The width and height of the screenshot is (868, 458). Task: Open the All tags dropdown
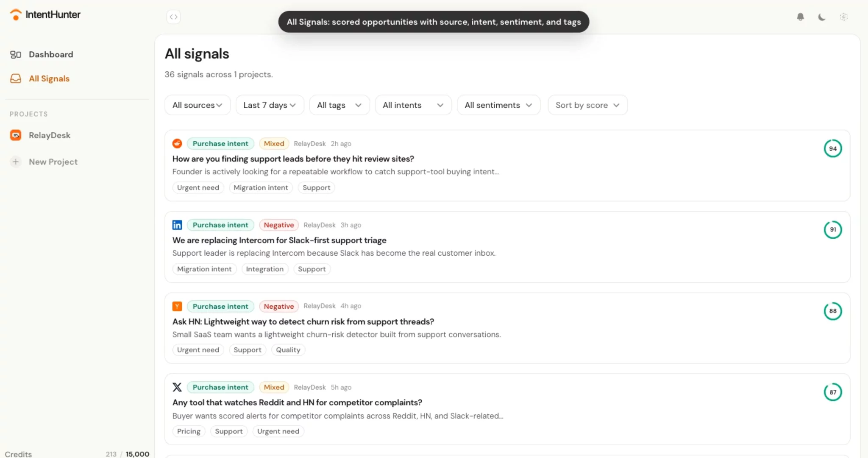pos(339,105)
